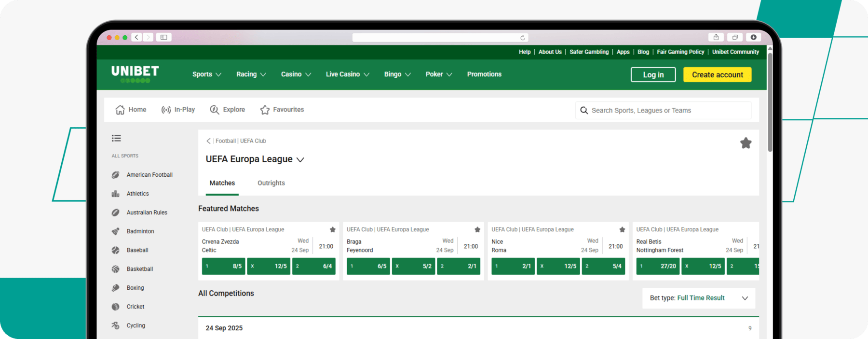
Task: Open the browser downloads icon
Action: point(753,37)
